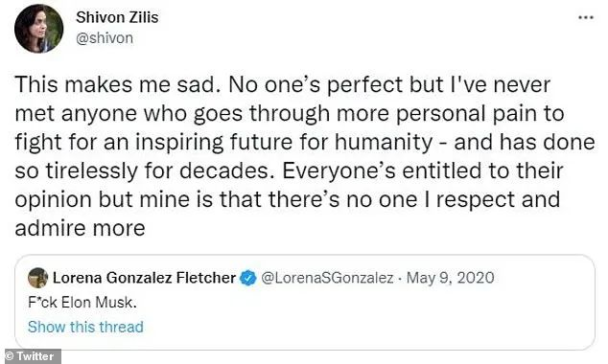Screen dimensions: 608x364
Task: Click the word "tirelessly" in the tweet
Action: (91, 171)
